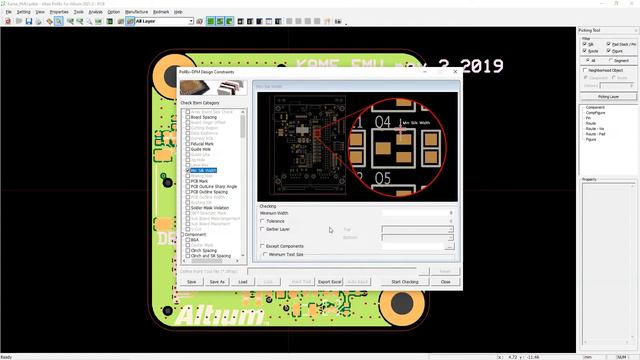Click the first black-square toolbar icon
Image resolution: width=640 pixels, height=360 pixels.
(241, 21)
